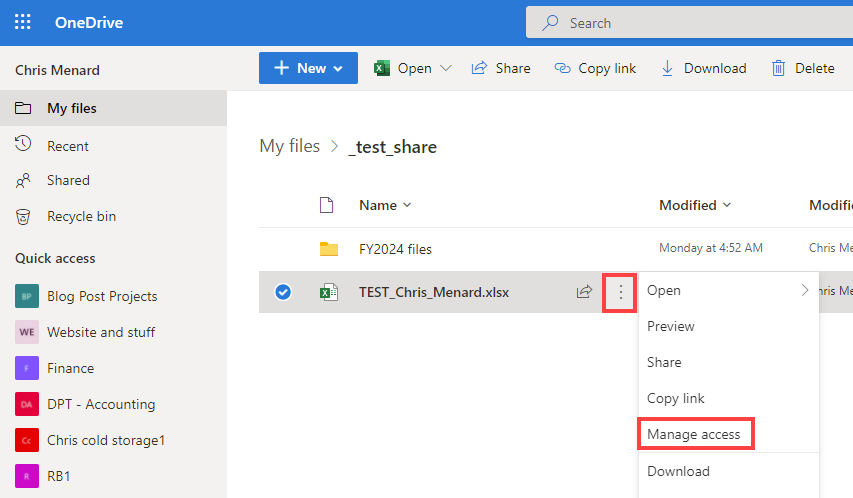This screenshot has height=498, width=853.
Task: Click the Recent clock icon
Action: point(23,144)
